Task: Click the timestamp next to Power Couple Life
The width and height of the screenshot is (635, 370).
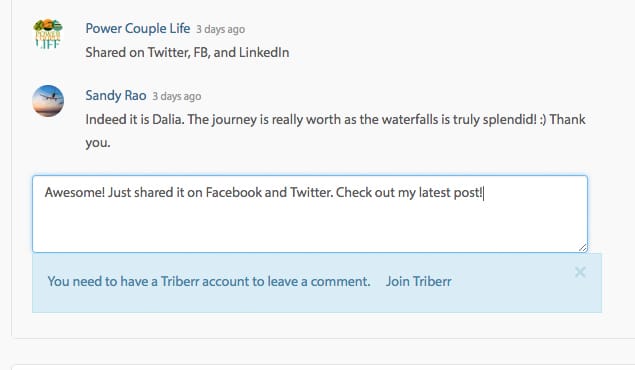Action: 220,29
